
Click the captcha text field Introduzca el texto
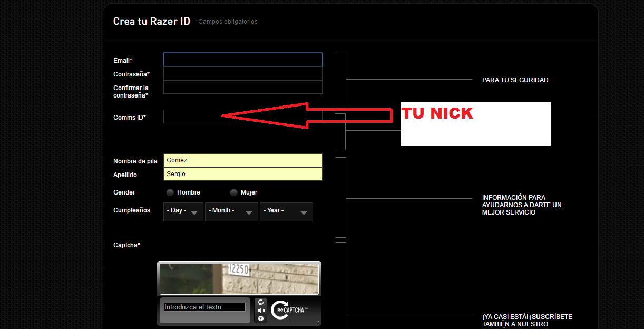204,307
